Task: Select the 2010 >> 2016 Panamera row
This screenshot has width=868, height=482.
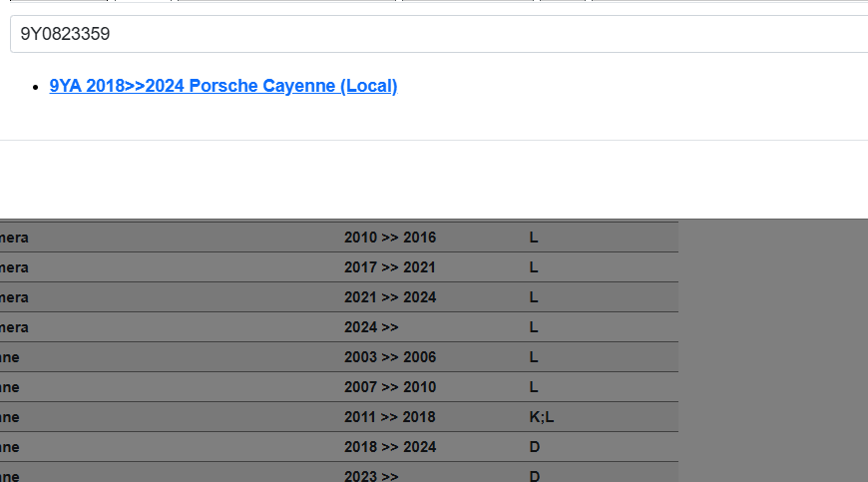Action: 389,238
